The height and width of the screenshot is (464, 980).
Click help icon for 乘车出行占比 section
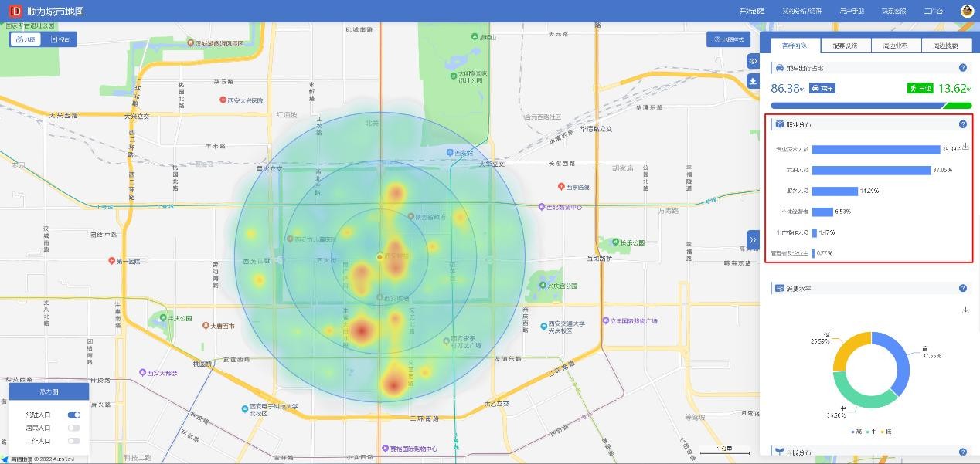point(963,68)
